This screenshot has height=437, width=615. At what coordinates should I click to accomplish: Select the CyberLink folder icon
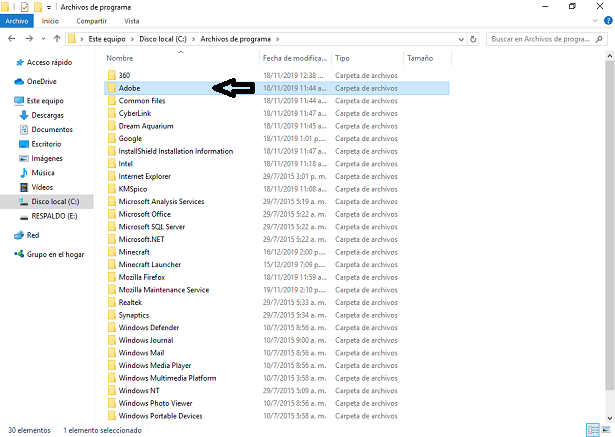112,113
